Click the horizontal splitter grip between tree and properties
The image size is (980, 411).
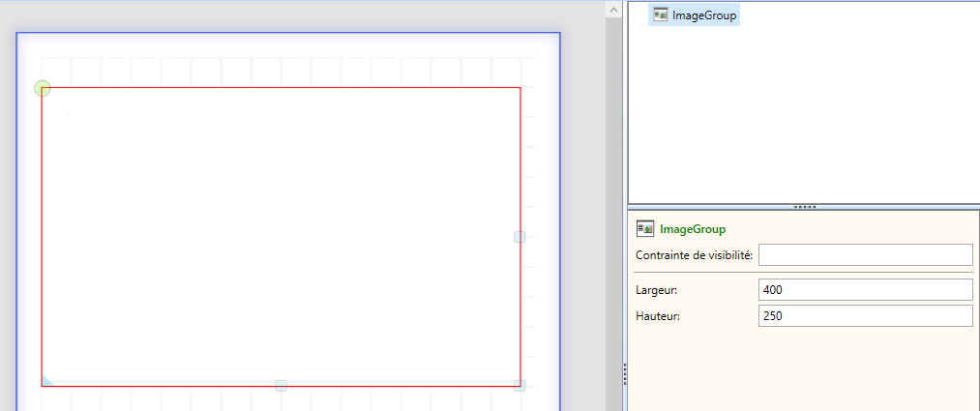click(x=803, y=207)
